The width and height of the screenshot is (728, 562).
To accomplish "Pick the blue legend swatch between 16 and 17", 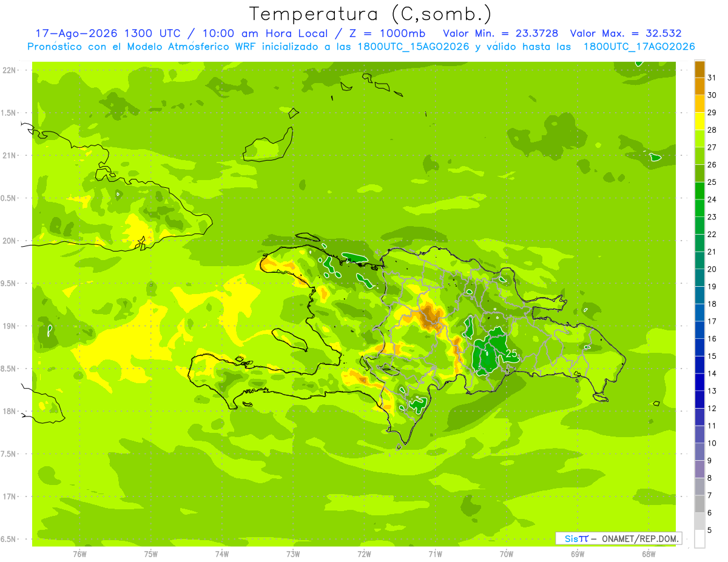I will pyautogui.click(x=699, y=330).
